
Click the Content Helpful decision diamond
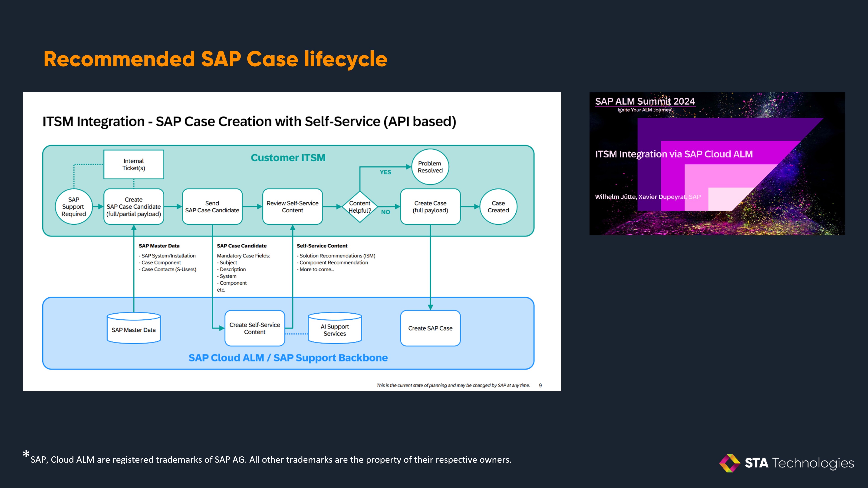point(360,207)
